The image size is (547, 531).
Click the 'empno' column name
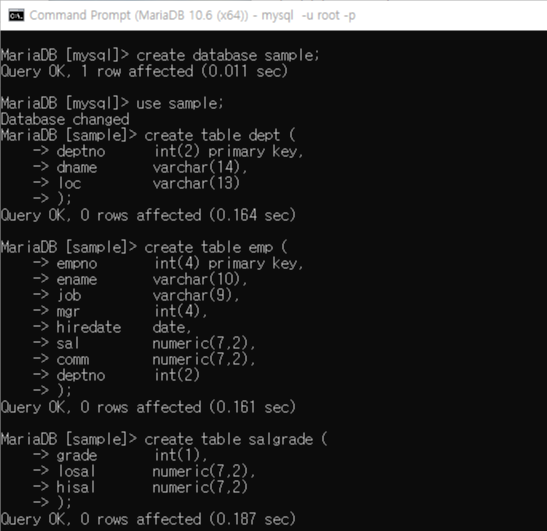(77, 263)
